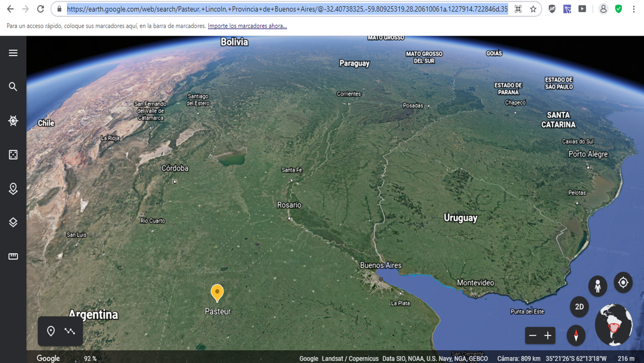Click the Uruguay country label
Image resolution: width=644 pixels, height=363 pixels.
[x=461, y=218]
